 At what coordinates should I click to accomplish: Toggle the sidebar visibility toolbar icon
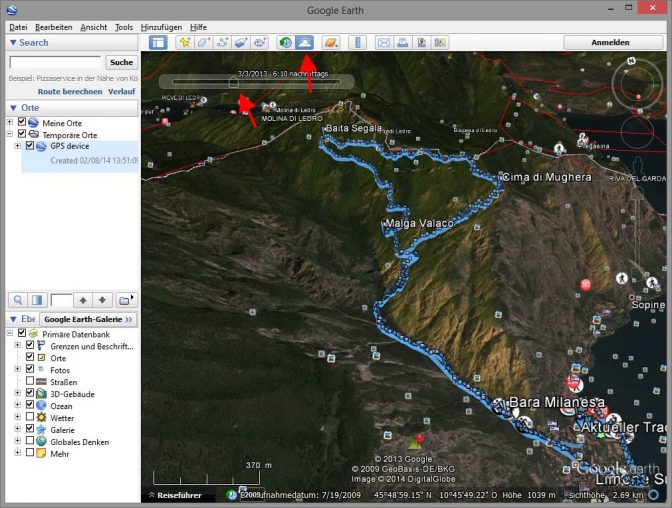pyautogui.click(x=158, y=42)
